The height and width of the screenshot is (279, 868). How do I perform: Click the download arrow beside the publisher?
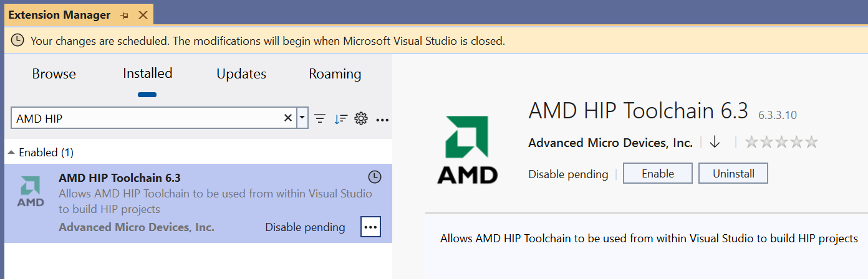point(715,143)
